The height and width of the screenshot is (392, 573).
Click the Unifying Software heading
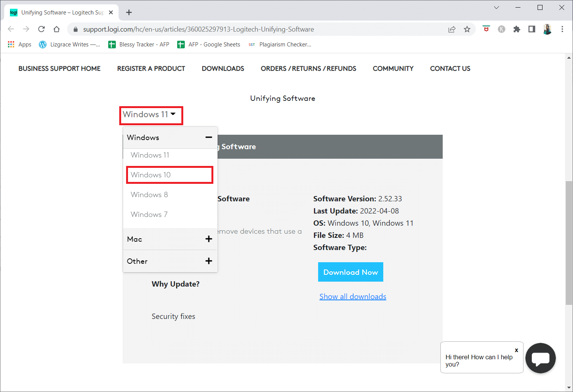(x=283, y=98)
